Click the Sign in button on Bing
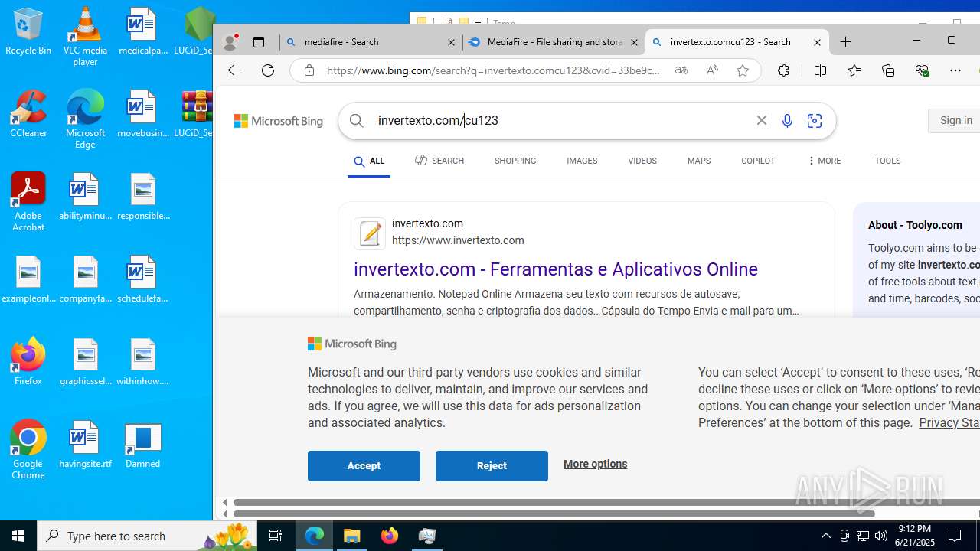This screenshot has width=980, height=551. point(955,120)
